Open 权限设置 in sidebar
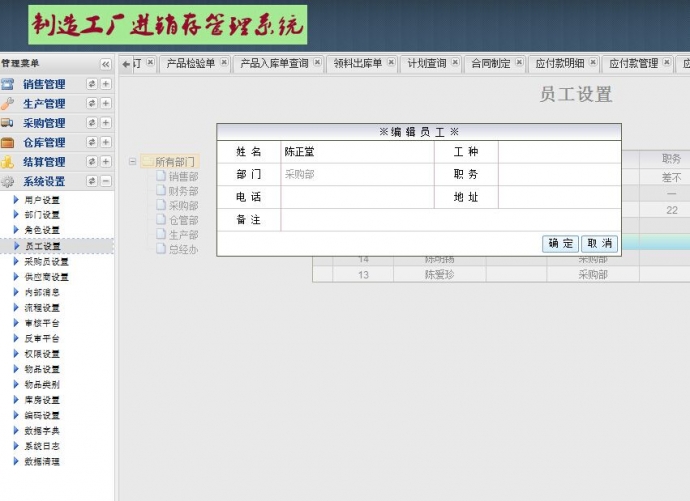Image resolution: width=690 pixels, height=501 pixels. click(42, 354)
